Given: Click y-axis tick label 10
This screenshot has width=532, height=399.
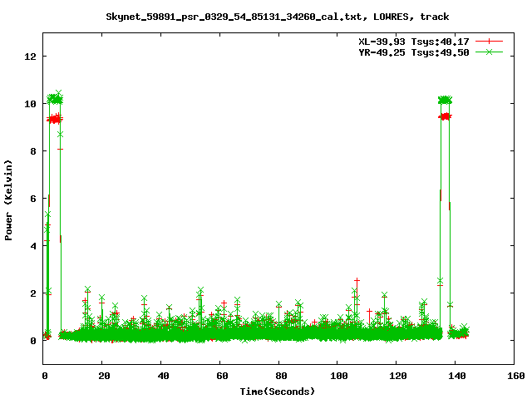Looking at the screenshot, I should (x=30, y=104).
